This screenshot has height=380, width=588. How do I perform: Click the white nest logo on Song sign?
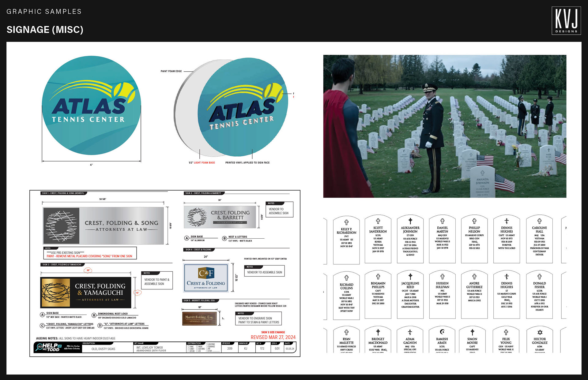[61, 226]
